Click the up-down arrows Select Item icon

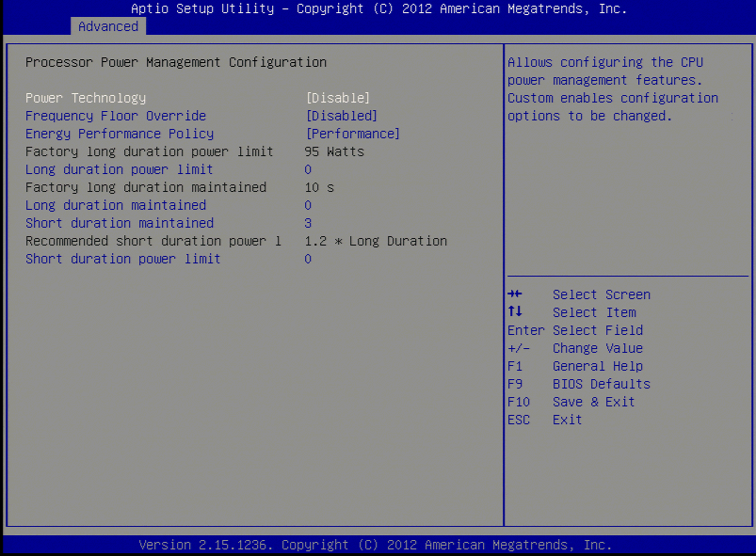pyautogui.click(x=514, y=311)
